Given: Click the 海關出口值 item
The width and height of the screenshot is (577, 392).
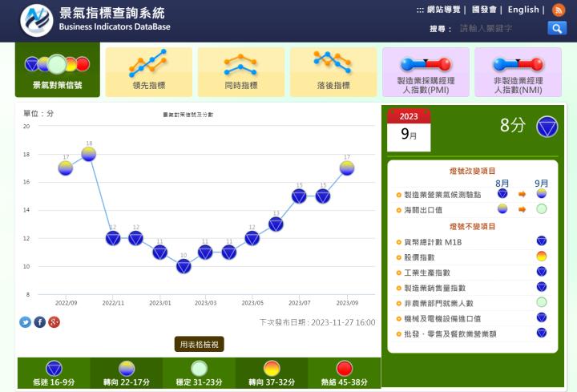Looking at the screenshot, I should (x=423, y=210).
